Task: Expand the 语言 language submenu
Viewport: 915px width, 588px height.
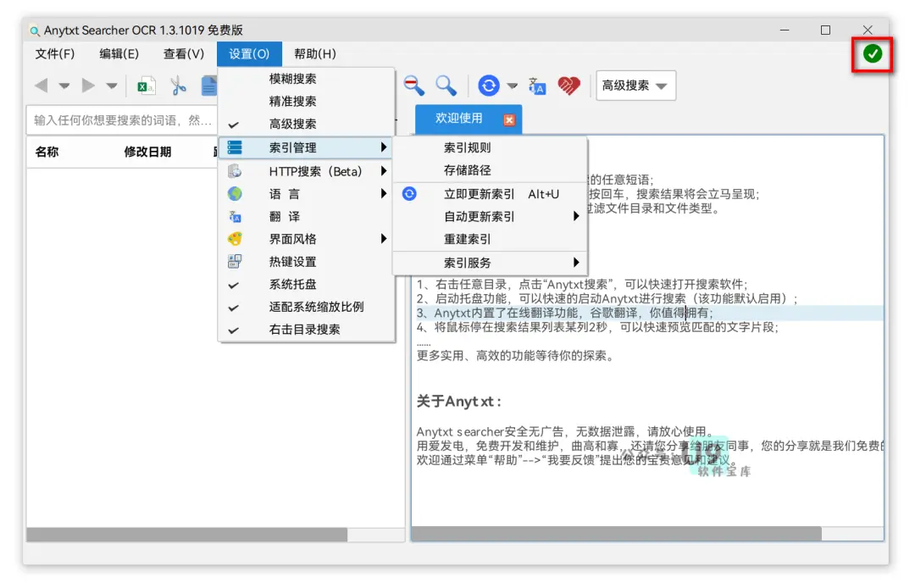Action: pyautogui.click(x=307, y=194)
